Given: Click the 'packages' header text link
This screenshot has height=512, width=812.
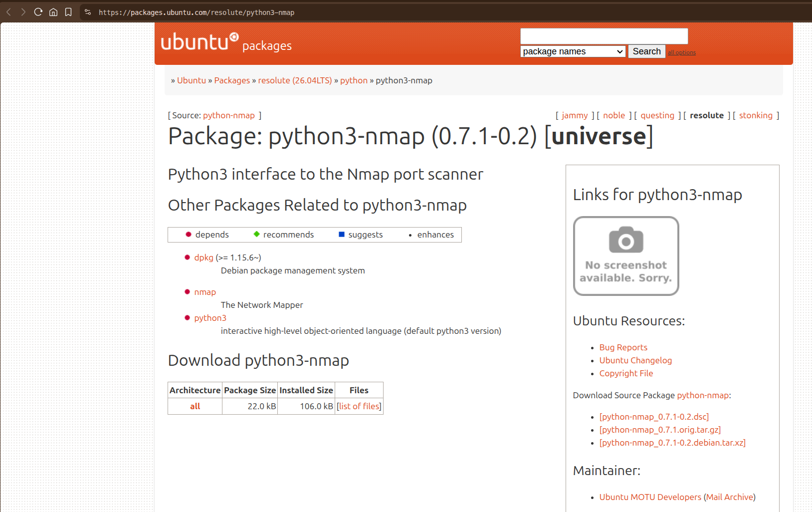Looking at the screenshot, I should (x=267, y=46).
